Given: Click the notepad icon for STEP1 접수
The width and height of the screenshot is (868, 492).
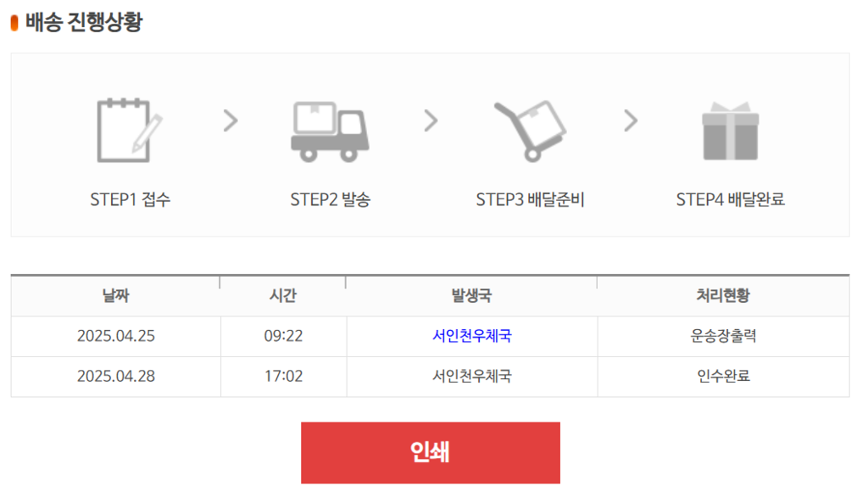Looking at the screenshot, I should pos(130,131).
